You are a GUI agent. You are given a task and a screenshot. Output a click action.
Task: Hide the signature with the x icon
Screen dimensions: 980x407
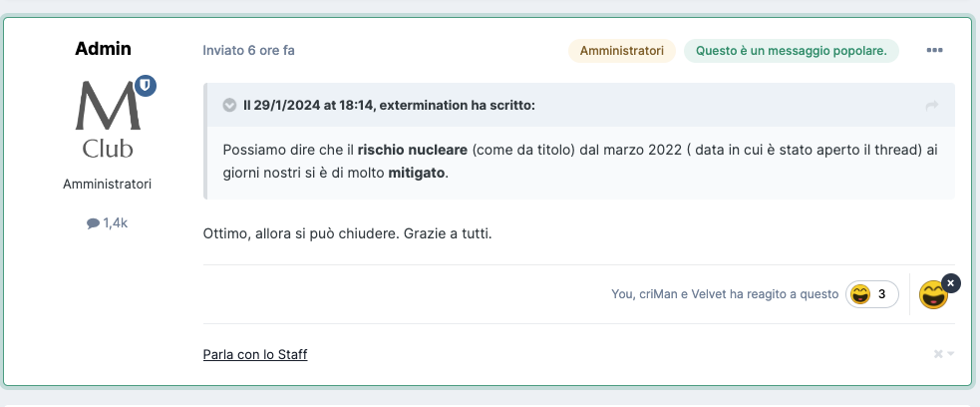click(x=938, y=354)
